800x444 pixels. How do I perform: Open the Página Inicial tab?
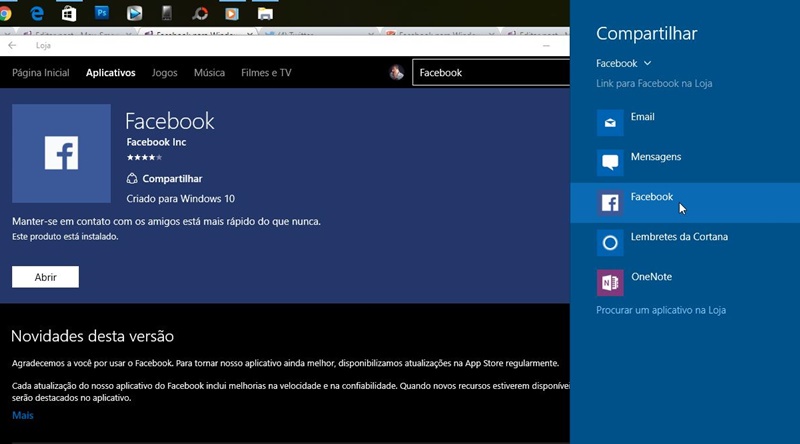point(41,72)
